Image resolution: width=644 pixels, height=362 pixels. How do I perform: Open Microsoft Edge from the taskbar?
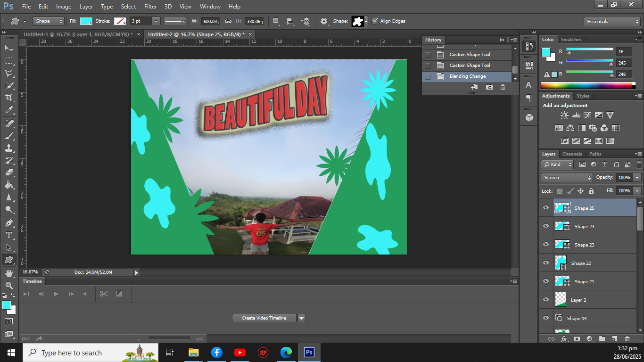(286, 353)
